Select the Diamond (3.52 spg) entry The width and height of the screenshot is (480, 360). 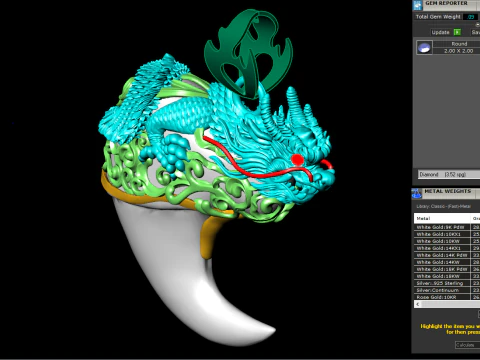tap(449, 174)
